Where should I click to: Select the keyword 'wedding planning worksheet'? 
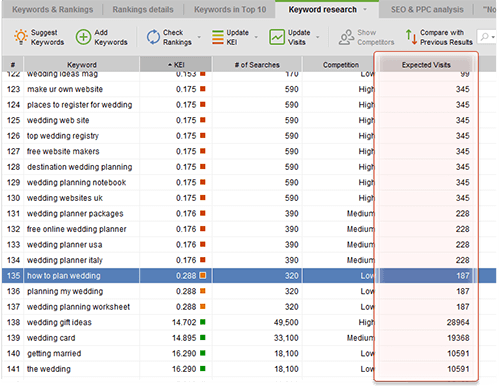tap(78, 307)
